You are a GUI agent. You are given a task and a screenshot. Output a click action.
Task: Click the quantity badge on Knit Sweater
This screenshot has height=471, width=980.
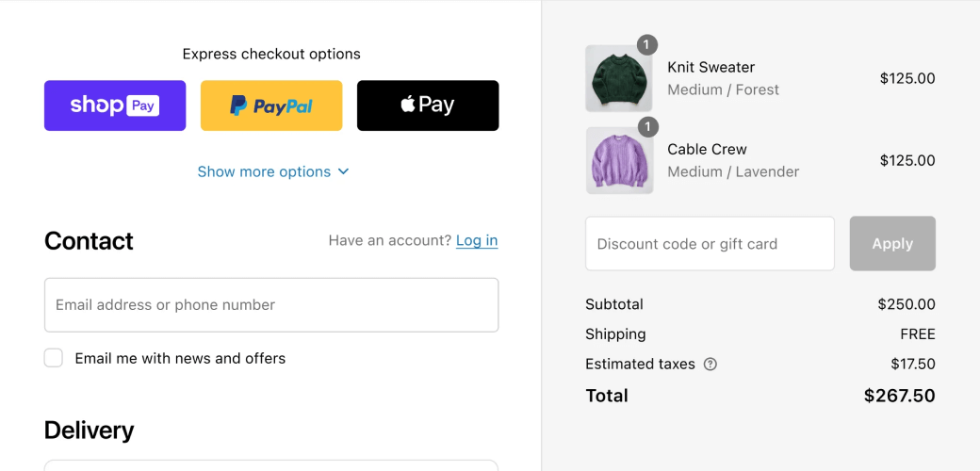coord(647,44)
